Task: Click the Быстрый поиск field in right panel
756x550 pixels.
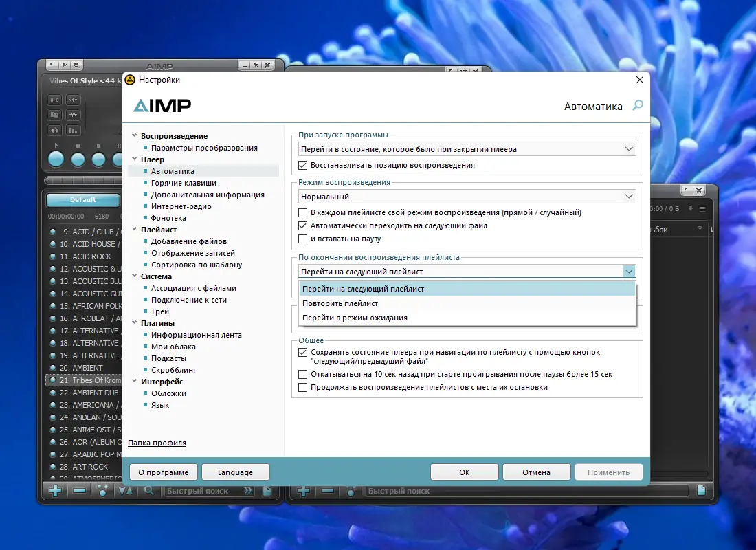Action: [527, 491]
